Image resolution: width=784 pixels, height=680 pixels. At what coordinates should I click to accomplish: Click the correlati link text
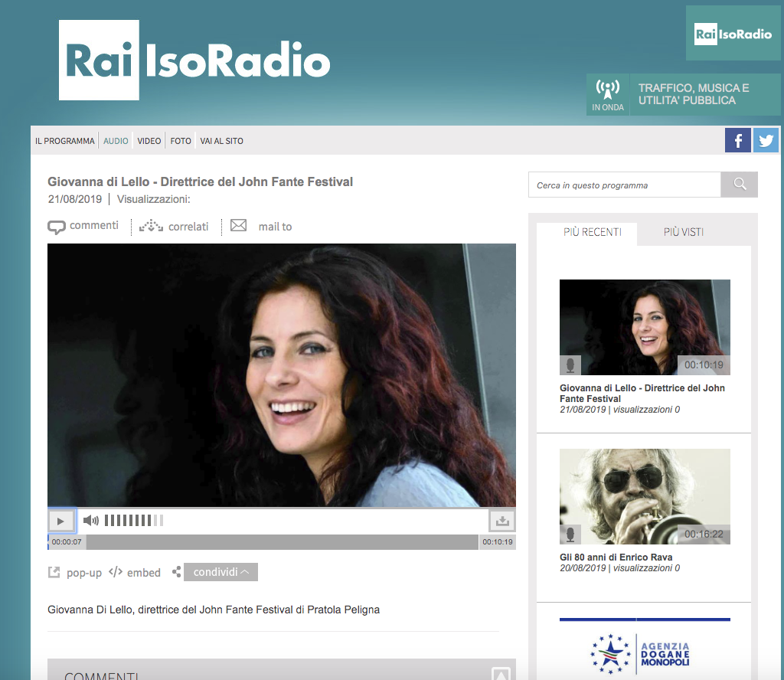188,227
